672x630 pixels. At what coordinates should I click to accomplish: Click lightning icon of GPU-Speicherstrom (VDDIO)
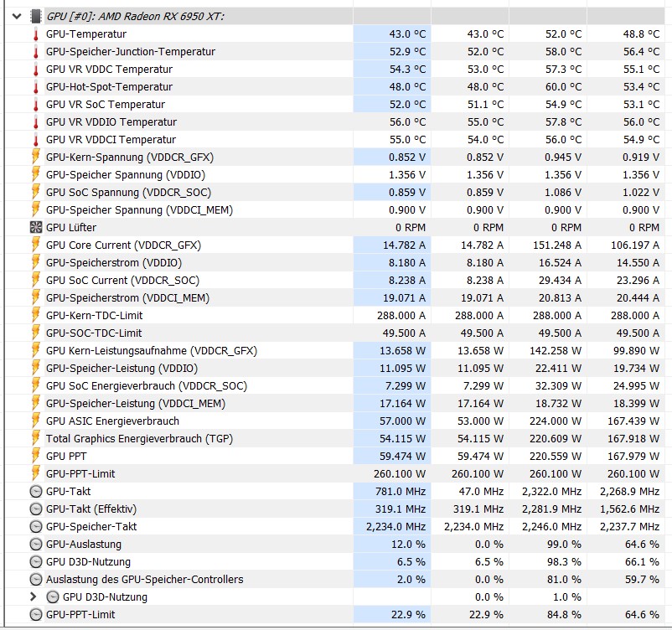click(x=36, y=262)
